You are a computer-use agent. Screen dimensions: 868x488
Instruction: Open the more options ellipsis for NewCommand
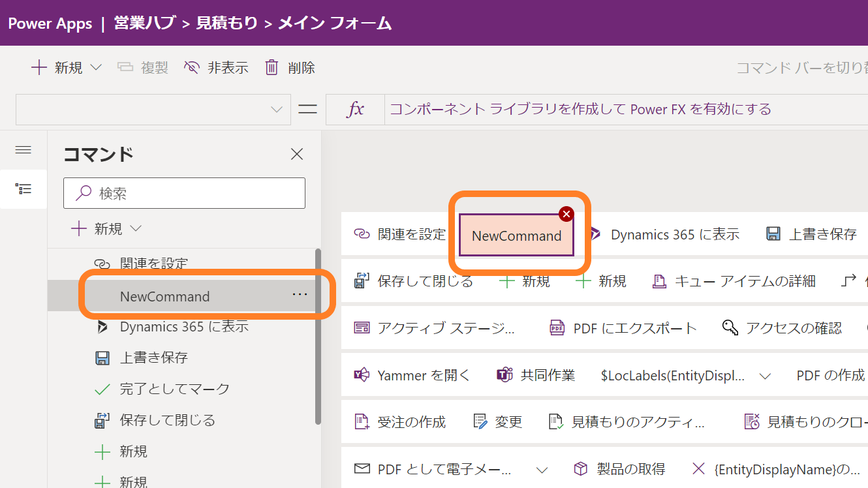(300, 295)
